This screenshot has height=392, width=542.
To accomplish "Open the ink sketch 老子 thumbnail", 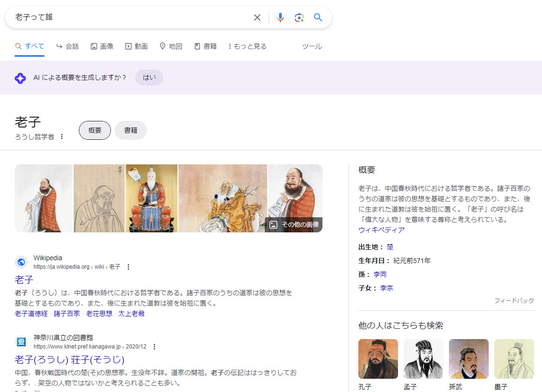I will (99, 198).
